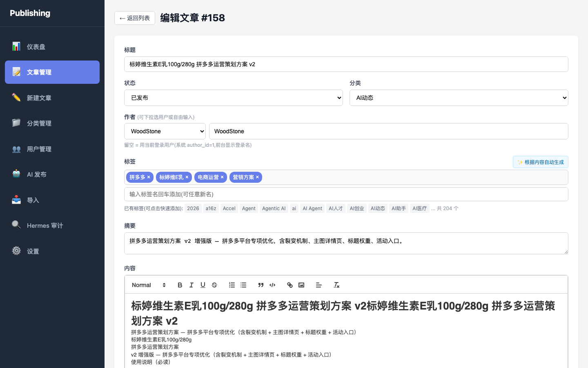This screenshot has height=368, width=588.
Task: Open the 分类 dropdown showing AI动态
Action: (x=459, y=98)
